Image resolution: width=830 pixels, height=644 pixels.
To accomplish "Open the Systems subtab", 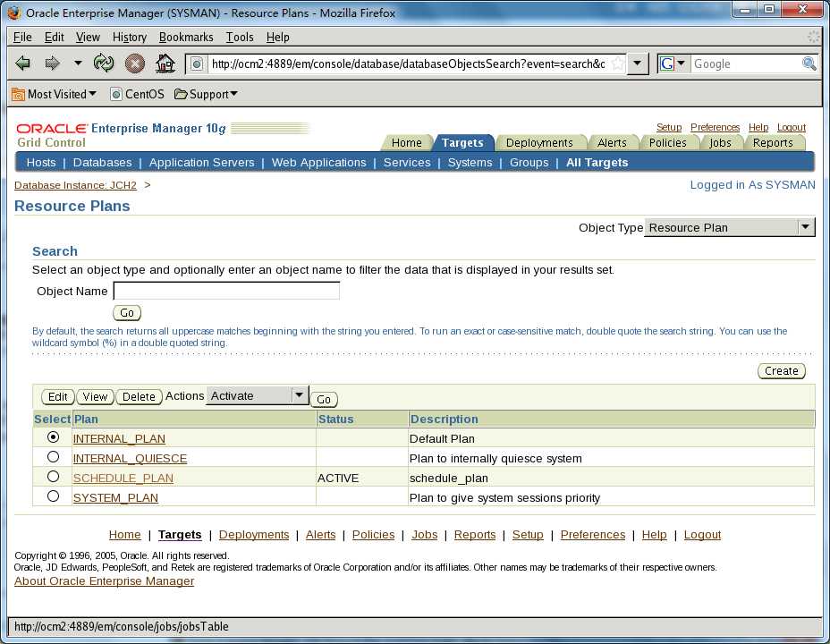I will pos(470,163).
